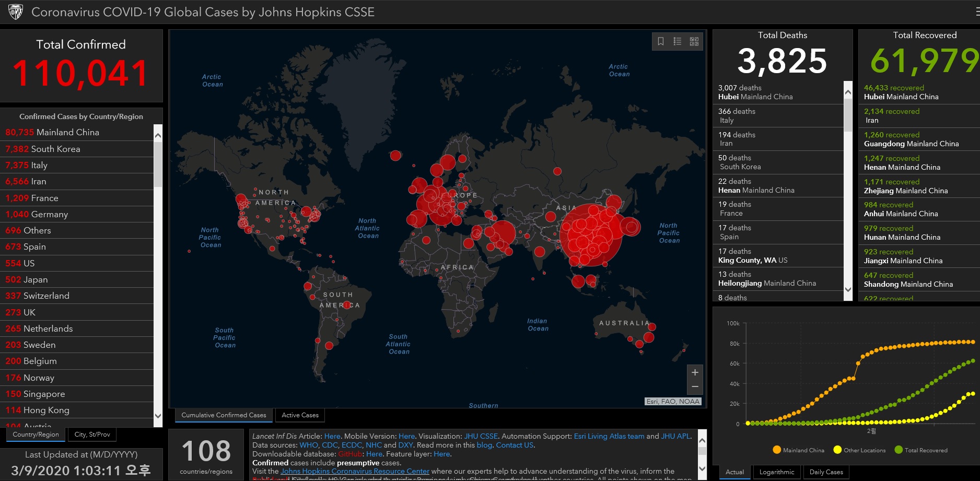980x481 pixels.
Task: Open Esri Living Atlas team link
Action: point(609,436)
